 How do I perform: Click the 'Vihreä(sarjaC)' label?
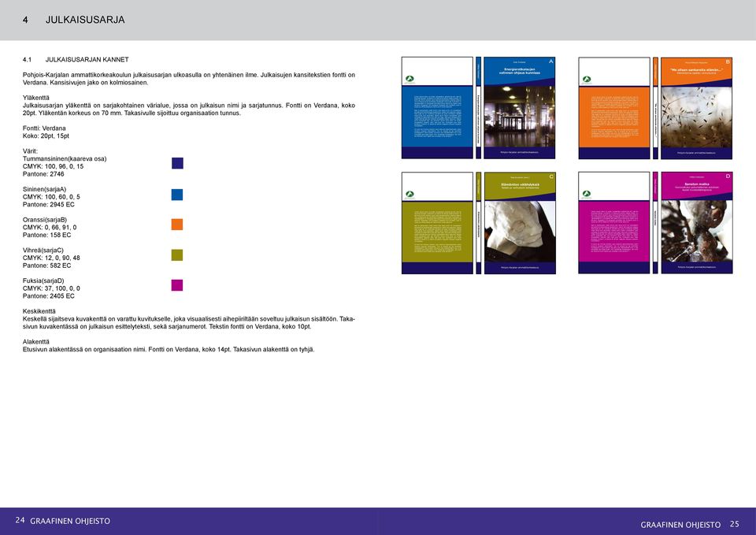tap(43, 251)
